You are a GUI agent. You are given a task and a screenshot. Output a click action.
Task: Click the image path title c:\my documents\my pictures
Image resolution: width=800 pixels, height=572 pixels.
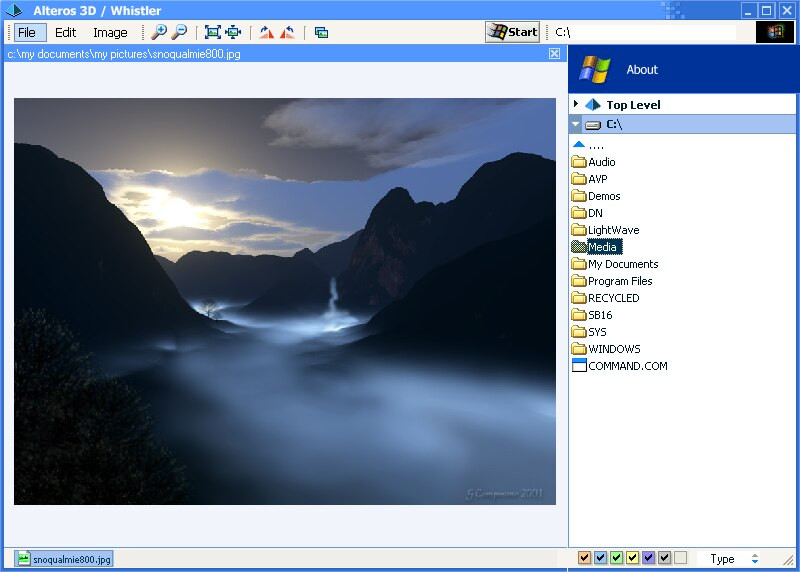click(x=124, y=54)
